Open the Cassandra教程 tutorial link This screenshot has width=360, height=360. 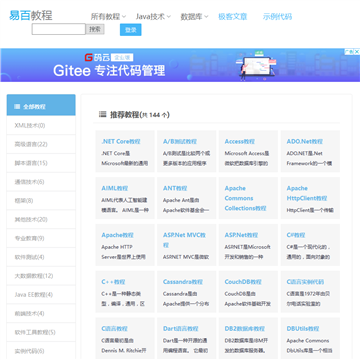coord(183,282)
